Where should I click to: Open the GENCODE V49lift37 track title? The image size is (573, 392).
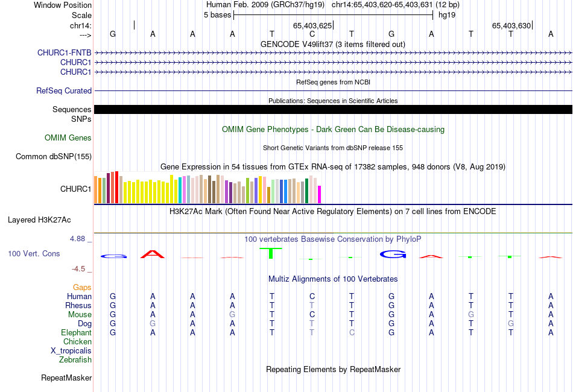(x=333, y=44)
